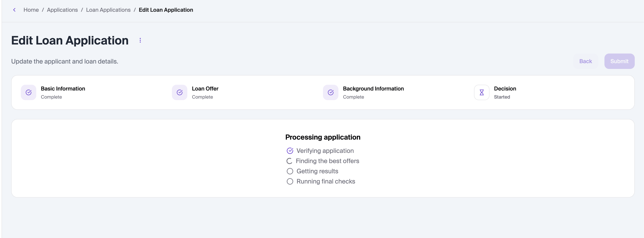Image resolution: width=644 pixels, height=238 pixels.
Task: Go to Home in the breadcrumb
Action: tap(31, 10)
